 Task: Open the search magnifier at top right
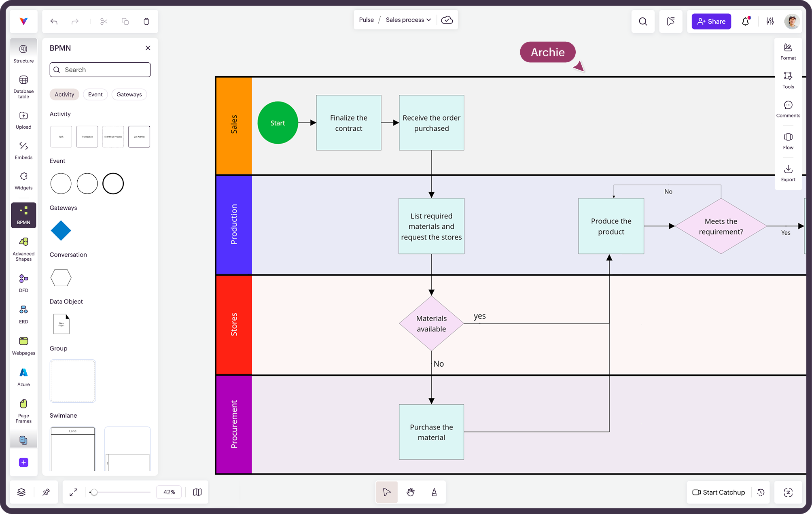[x=643, y=21]
